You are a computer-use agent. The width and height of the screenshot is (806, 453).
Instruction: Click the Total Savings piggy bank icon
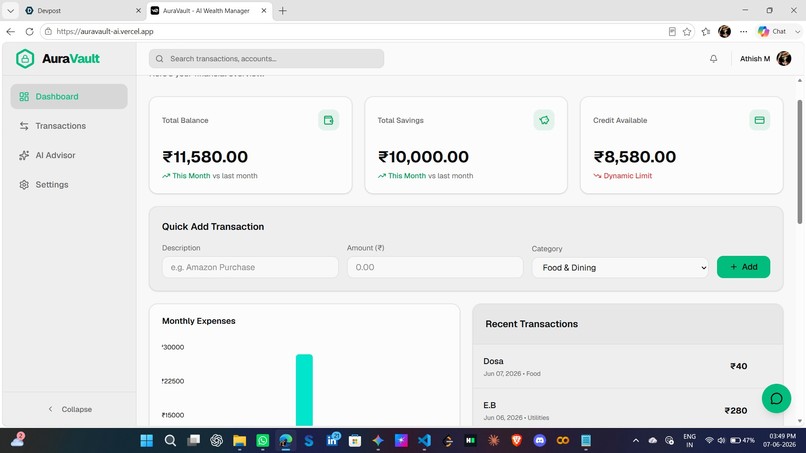click(544, 120)
